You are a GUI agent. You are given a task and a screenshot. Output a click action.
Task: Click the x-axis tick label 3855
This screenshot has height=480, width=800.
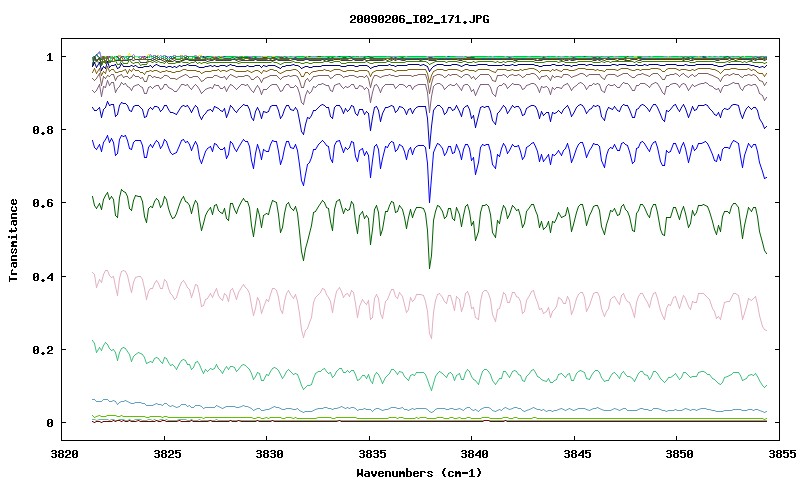click(x=782, y=454)
